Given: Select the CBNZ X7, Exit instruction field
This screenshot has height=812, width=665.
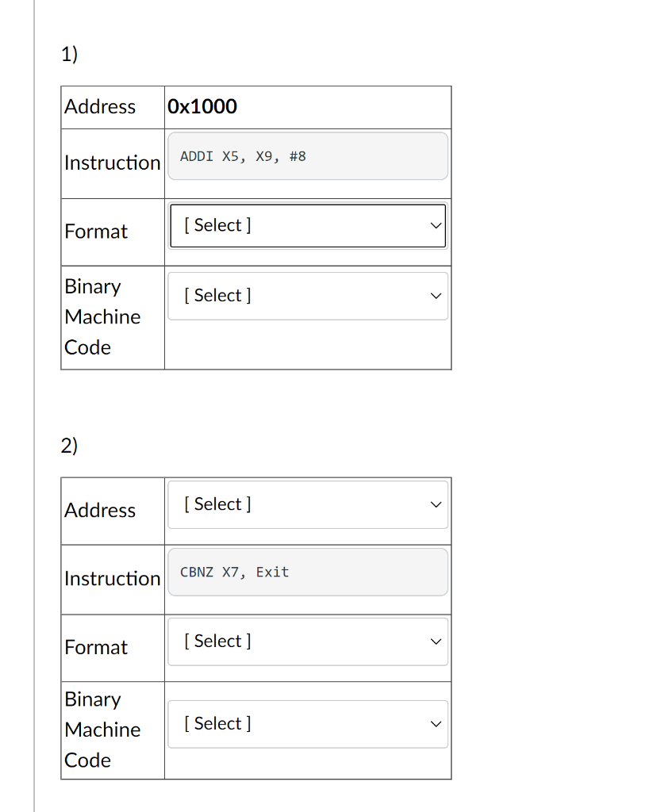Looking at the screenshot, I should pyautogui.click(x=308, y=572).
